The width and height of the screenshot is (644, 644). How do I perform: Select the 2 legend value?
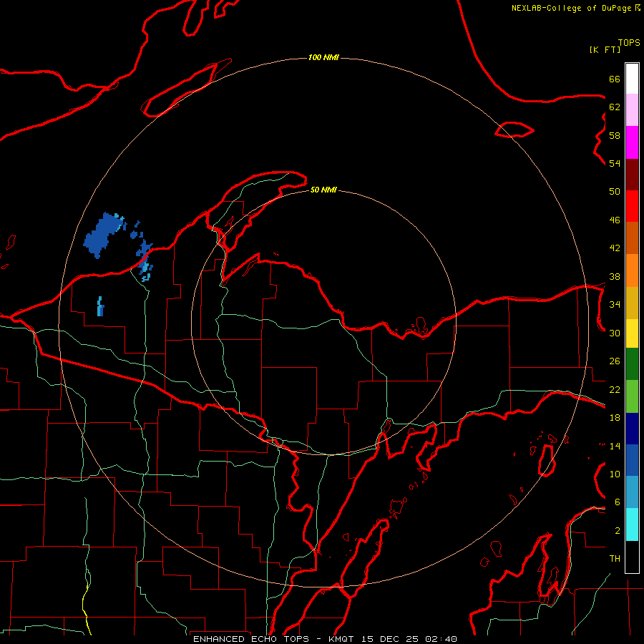(x=618, y=531)
